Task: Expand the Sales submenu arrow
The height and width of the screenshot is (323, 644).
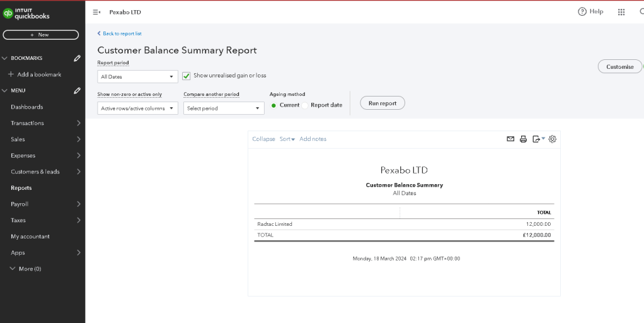Action: [78, 139]
